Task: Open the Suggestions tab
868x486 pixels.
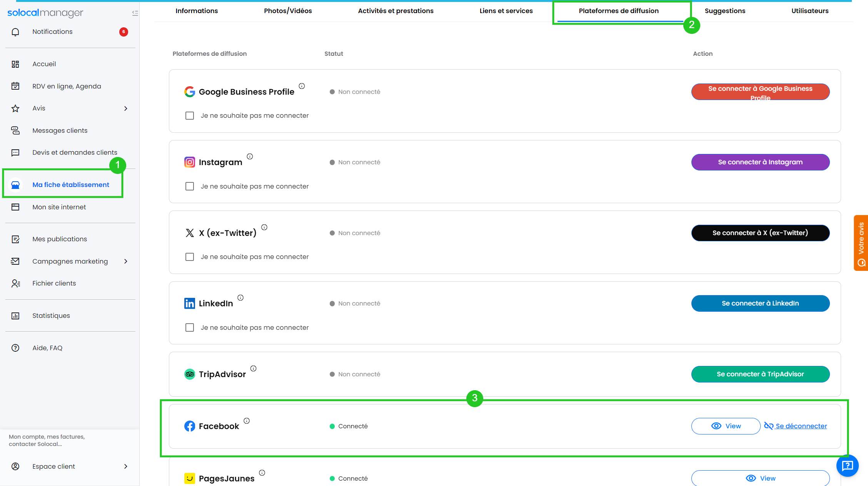Action: coord(725,11)
